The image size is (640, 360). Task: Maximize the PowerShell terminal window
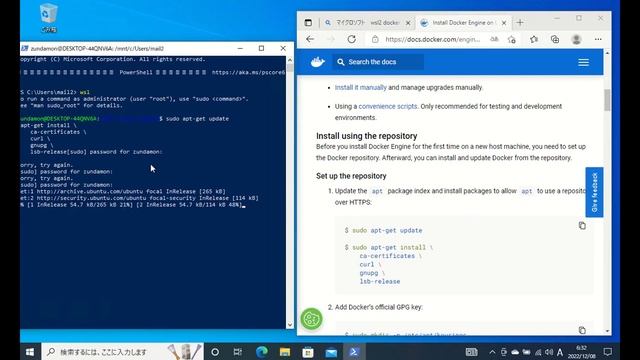[x=261, y=48]
